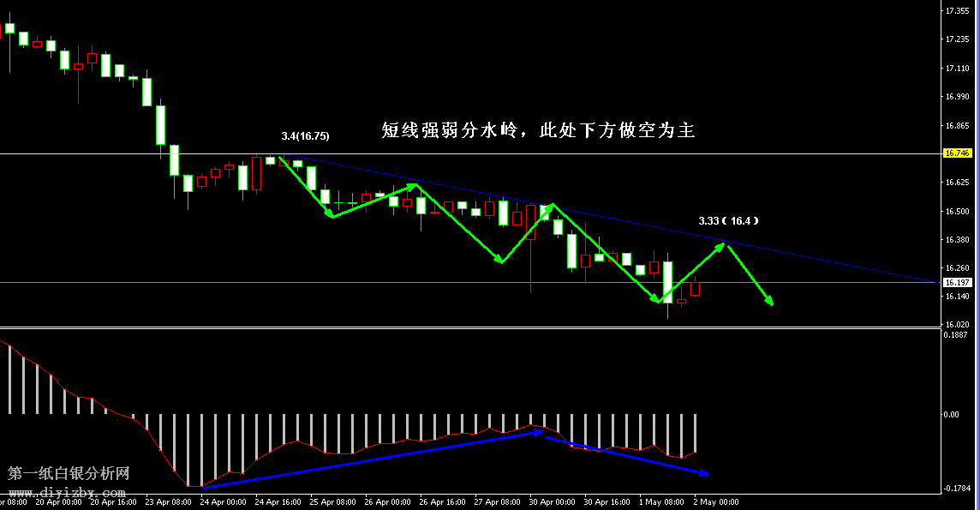980x510 pixels.
Task: Click the current price tag 16.197
Action: pyautogui.click(x=955, y=282)
